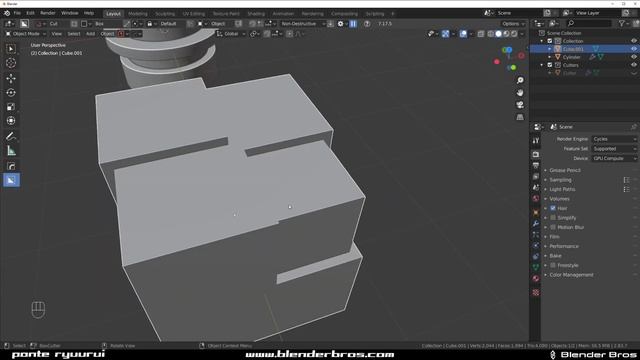Enable the Freestyle checkbox
The image size is (640, 360).
pyautogui.click(x=553, y=265)
